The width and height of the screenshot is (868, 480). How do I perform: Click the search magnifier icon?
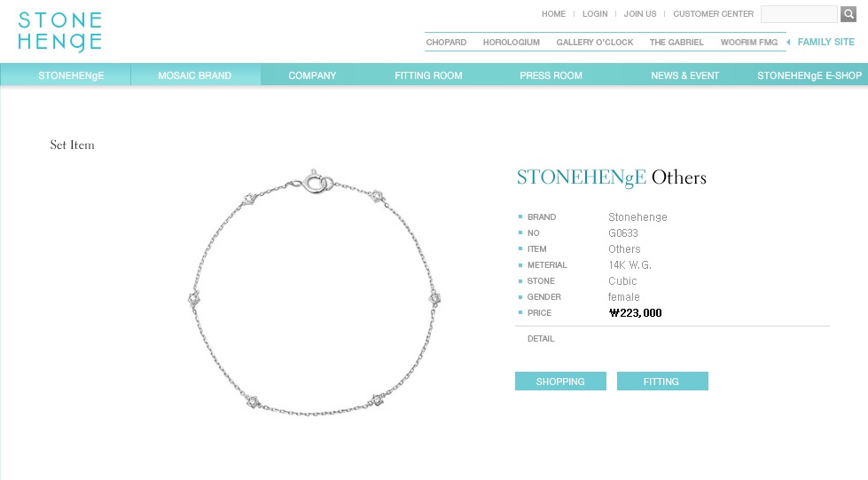pyautogui.click(x=848, y=14)
